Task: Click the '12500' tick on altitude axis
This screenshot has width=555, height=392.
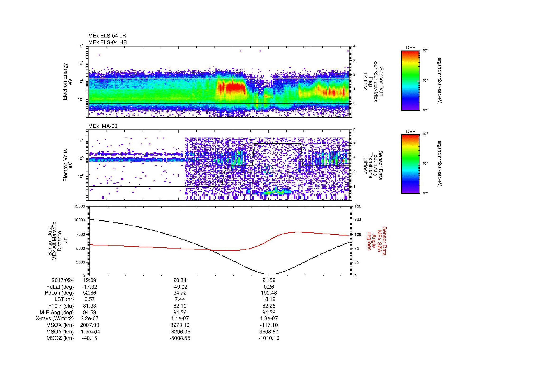Action: click(x=80, y=206)
